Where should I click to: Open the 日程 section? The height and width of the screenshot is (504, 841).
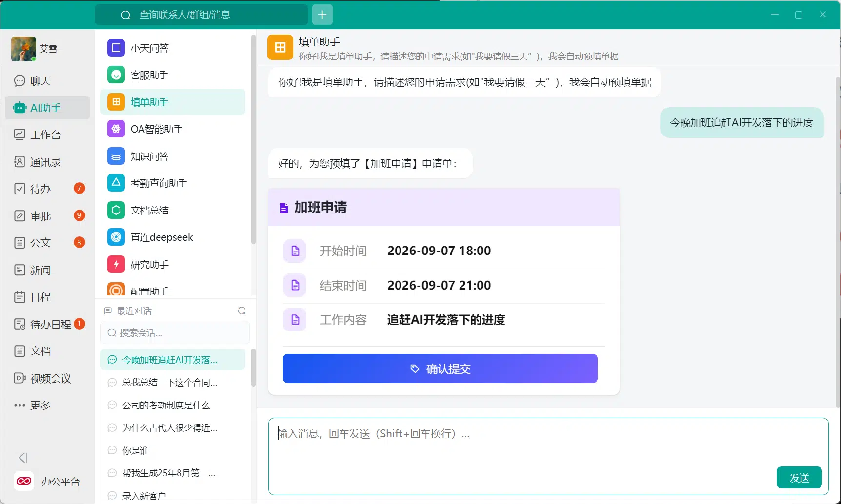[47, 297]
